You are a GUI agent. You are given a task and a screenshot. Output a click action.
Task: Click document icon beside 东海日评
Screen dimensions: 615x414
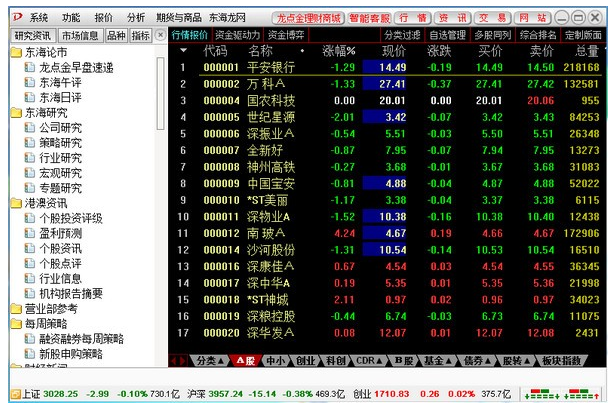(x=30, y=97)
